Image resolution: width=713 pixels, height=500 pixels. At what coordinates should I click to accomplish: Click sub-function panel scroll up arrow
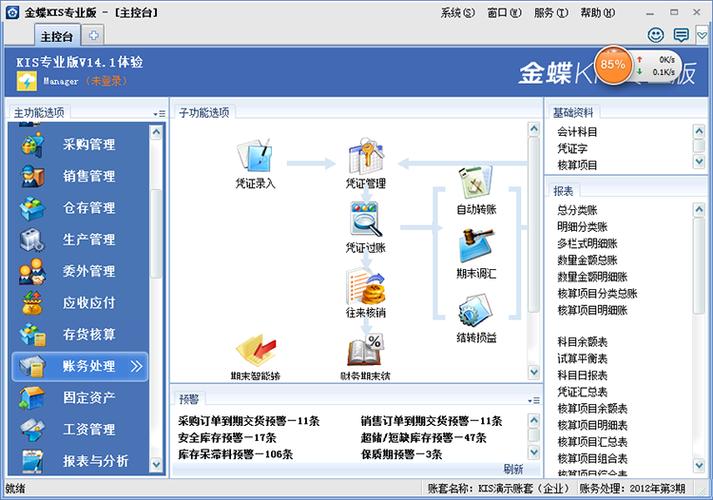click(534, 129)
